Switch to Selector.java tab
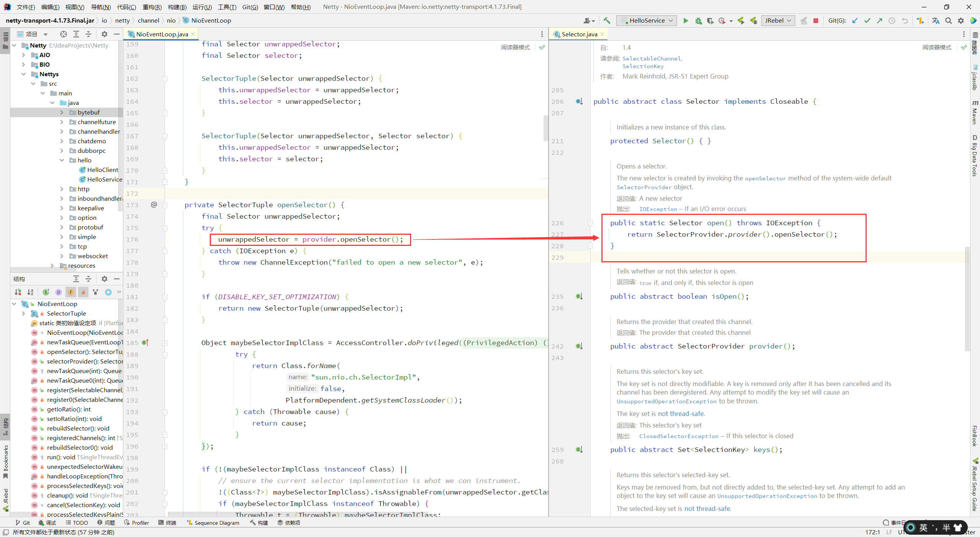This screenshot has height=537, width=980. tap(579, 34)
